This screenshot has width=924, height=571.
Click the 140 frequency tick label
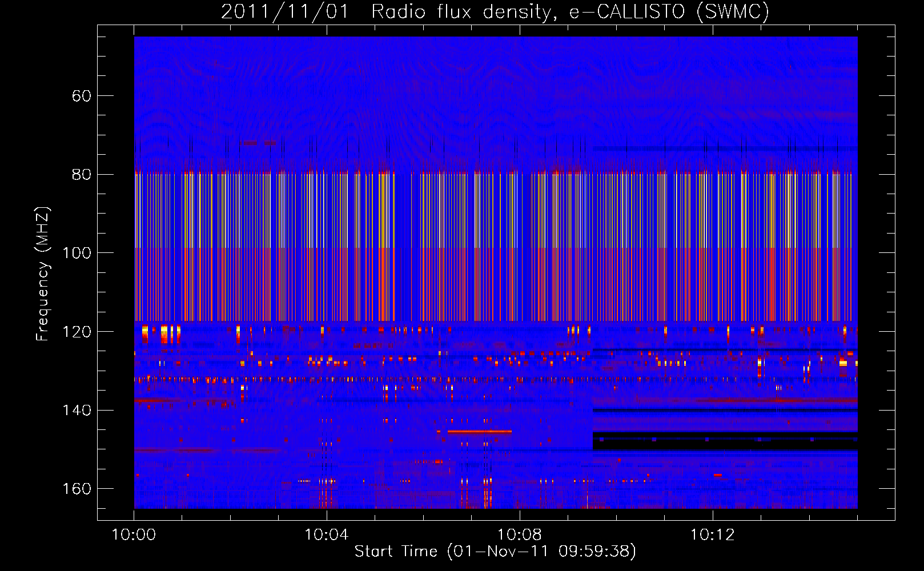pos(77,411)
